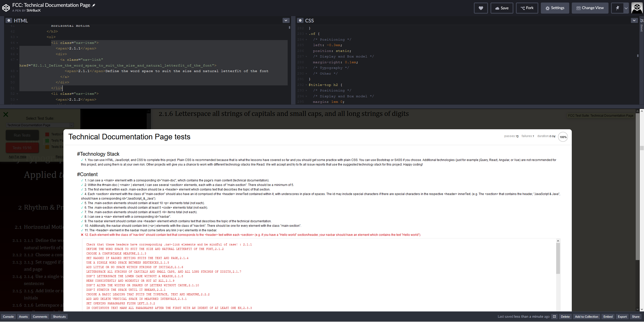Viewport: 644px width, 322px height.
Task: Click the St4r8ucK profile avatar top right
Action: pyautogui.click(x=637, y=8)
